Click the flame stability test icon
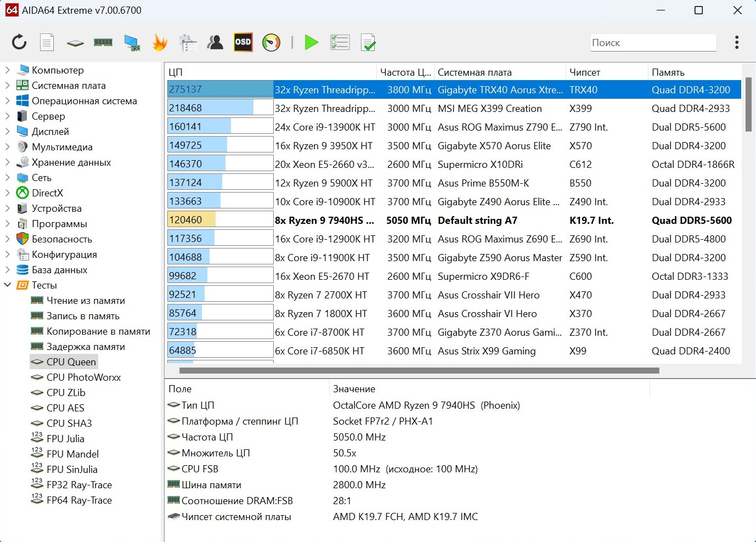 (160, 42)
